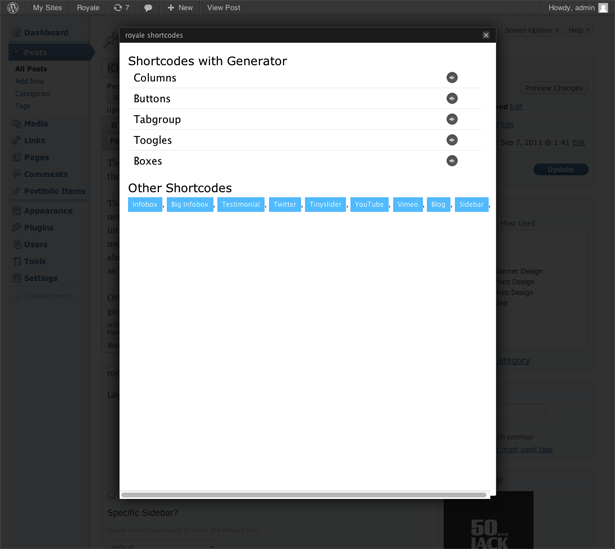Open the updates icon showing 7
615x549 pixels.
pos(121,8)
